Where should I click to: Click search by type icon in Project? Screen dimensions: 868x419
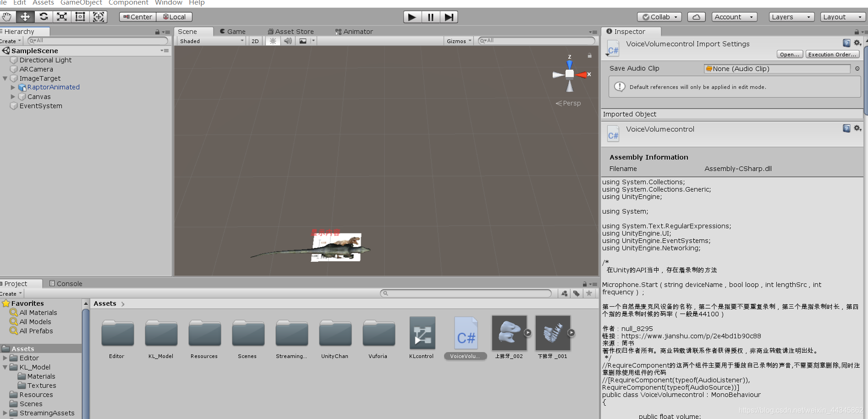point(564,293)
